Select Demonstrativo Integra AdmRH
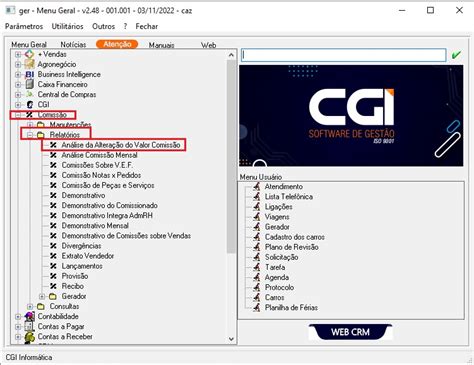The width and height of the screenshot is (474, 365). click(x=107, y=216)
